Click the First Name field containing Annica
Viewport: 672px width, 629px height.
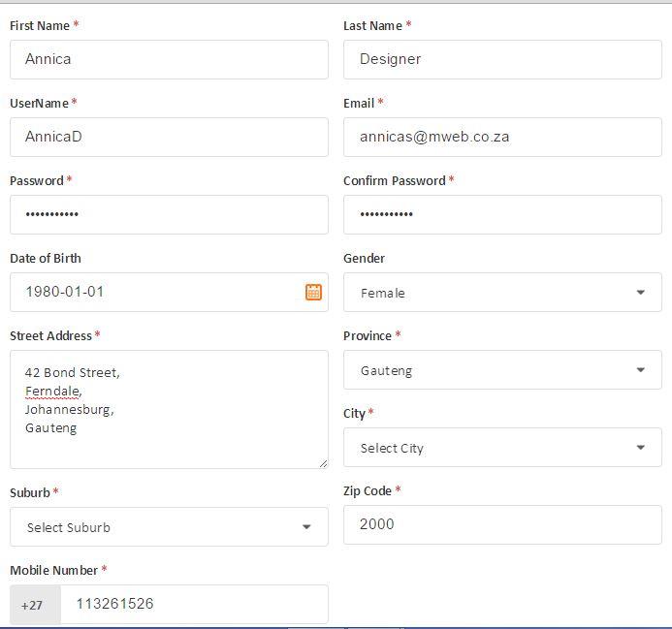pyautogui.click(x=169, y=59)
